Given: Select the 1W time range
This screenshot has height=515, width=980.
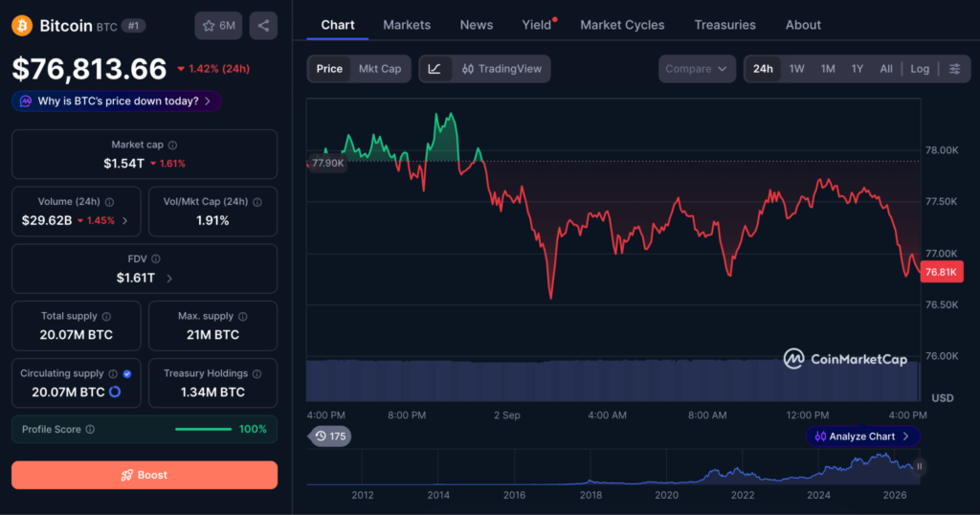Looking at the screenshot, I should tap(796, 69).
